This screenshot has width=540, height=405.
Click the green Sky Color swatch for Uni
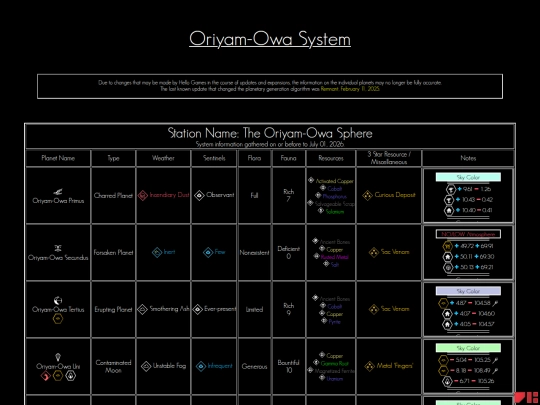pyautogui.click(x=468, y=348)
